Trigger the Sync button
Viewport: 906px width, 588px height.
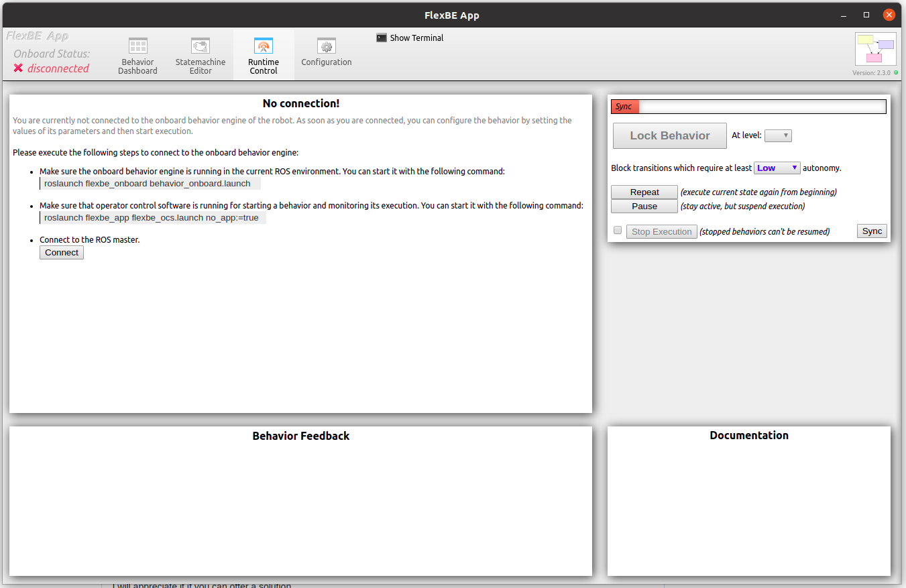tap(872, 231)
